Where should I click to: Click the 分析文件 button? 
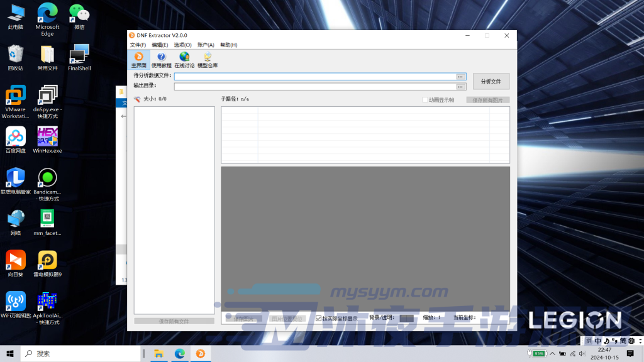coord(491,82)
